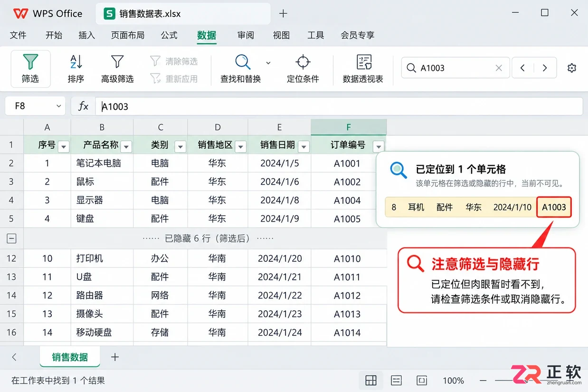Switch to the 数据 tab
The height and width of the screenshot is (392, 588).
tap(207, 35)
